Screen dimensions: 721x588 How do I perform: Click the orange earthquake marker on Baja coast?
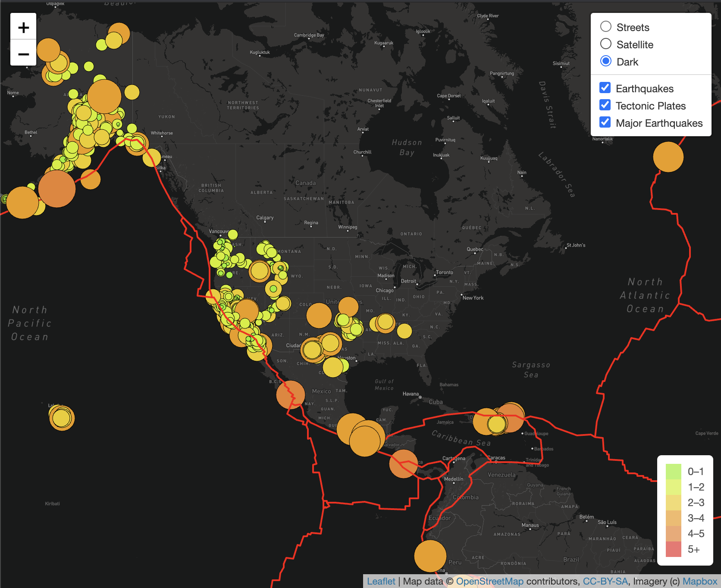[291, 394]
